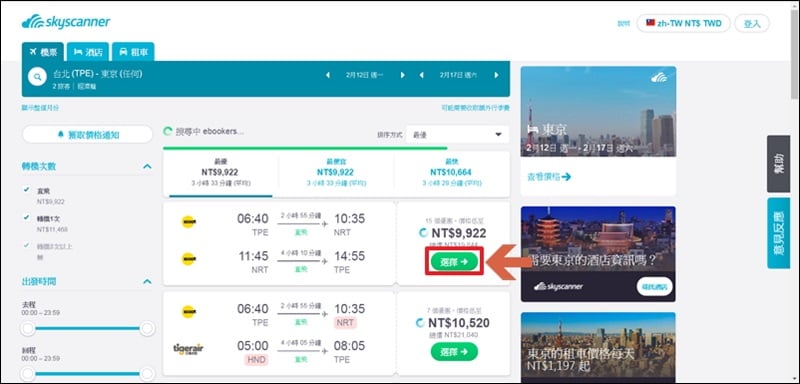Go to previous departure date arrow
The image size is (800, 384).
tap(328, 75)
